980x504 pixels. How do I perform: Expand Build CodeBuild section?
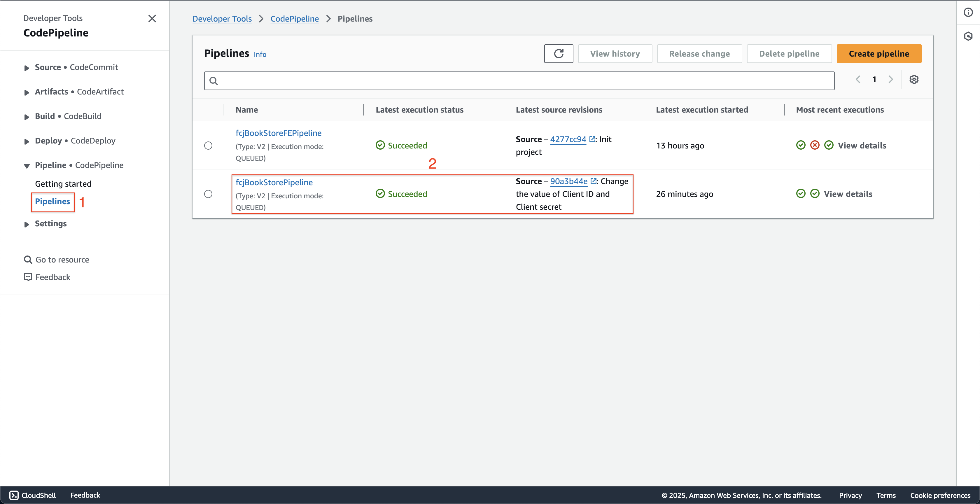pyautogui.click(x=27, y=117)
